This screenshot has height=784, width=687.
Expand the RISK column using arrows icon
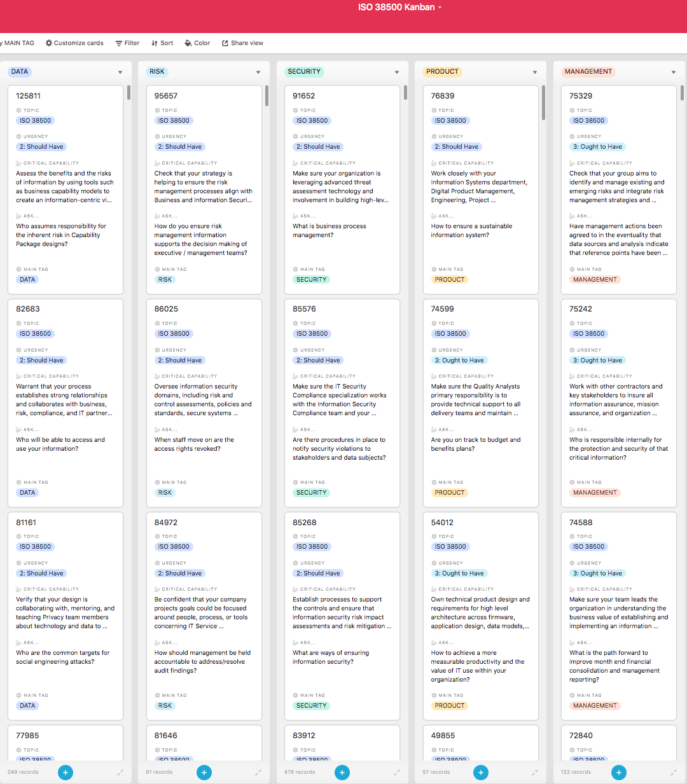coord(258,773)
